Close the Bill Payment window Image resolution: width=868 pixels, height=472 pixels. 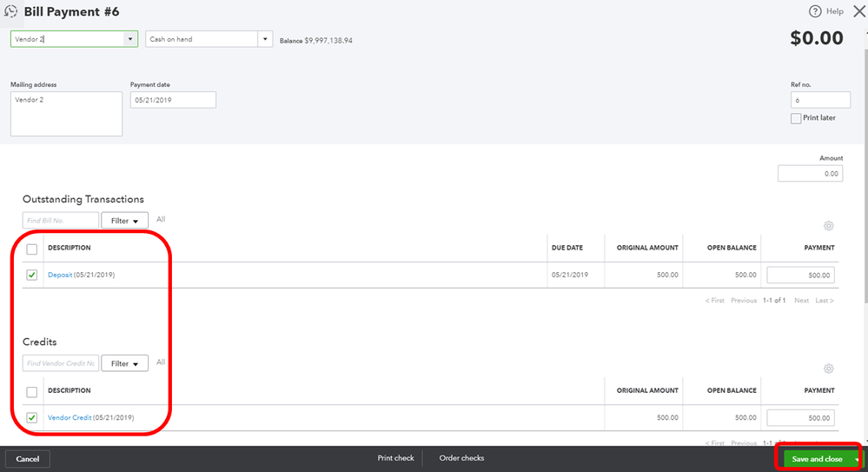[858, 11]
